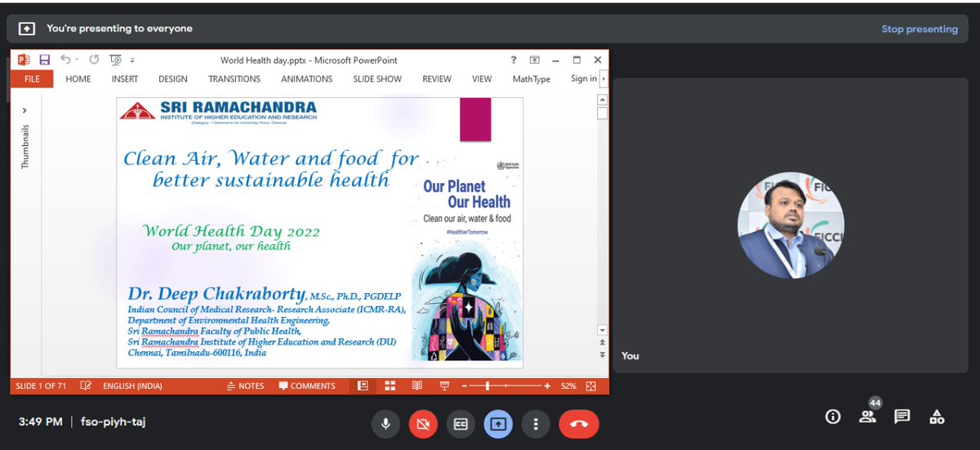This screenshot has width=980, height=450.
Task: Open the Undo history dropdown arrow
Action: click(77, 60)
